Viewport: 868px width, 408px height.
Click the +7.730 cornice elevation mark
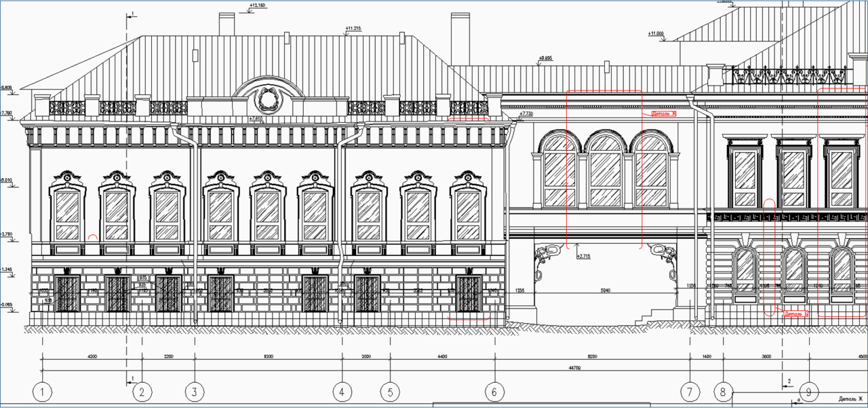(527, 114)
